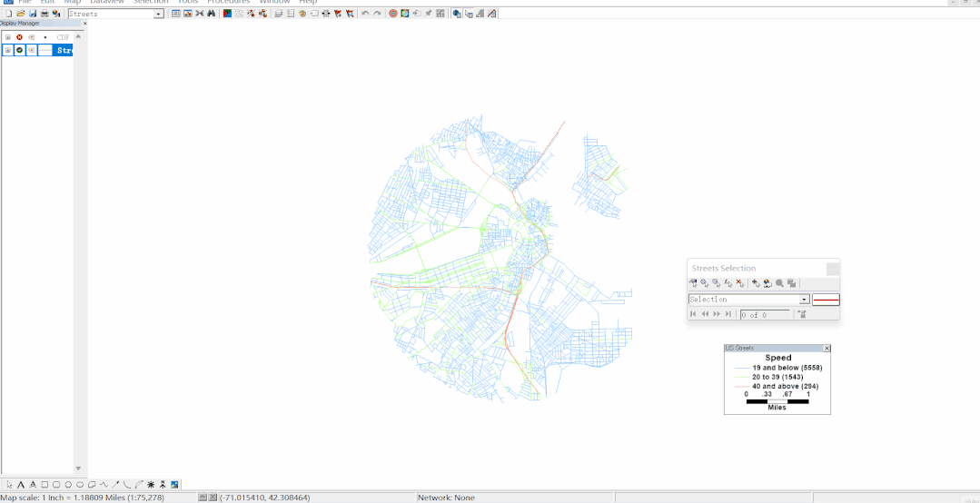Click the pushpin toolbar icon
The height and width of the screenshot is (503, 980).
pos(428,13)
